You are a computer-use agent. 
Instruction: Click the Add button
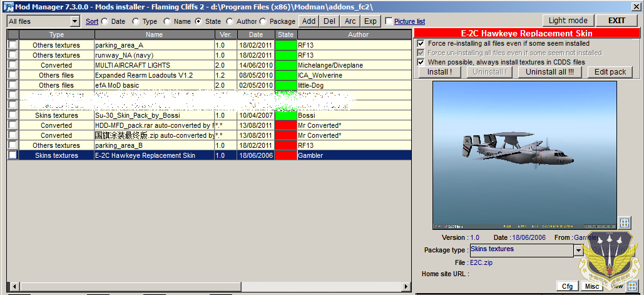[309, 21]
